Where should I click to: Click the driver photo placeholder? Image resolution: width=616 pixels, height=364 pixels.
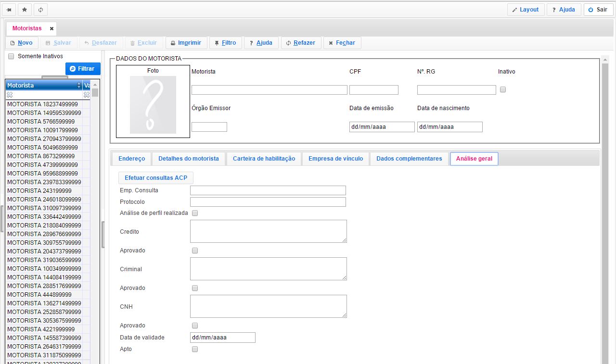click(x=153, y=105)
